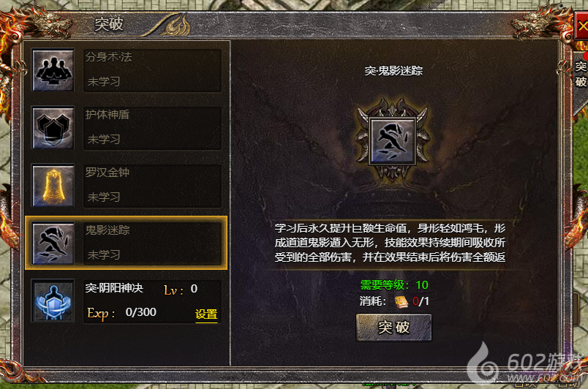Click the golden bell 罗汉金钟 icon
This screenshot has width=588, height=389.
pos(53,186)
